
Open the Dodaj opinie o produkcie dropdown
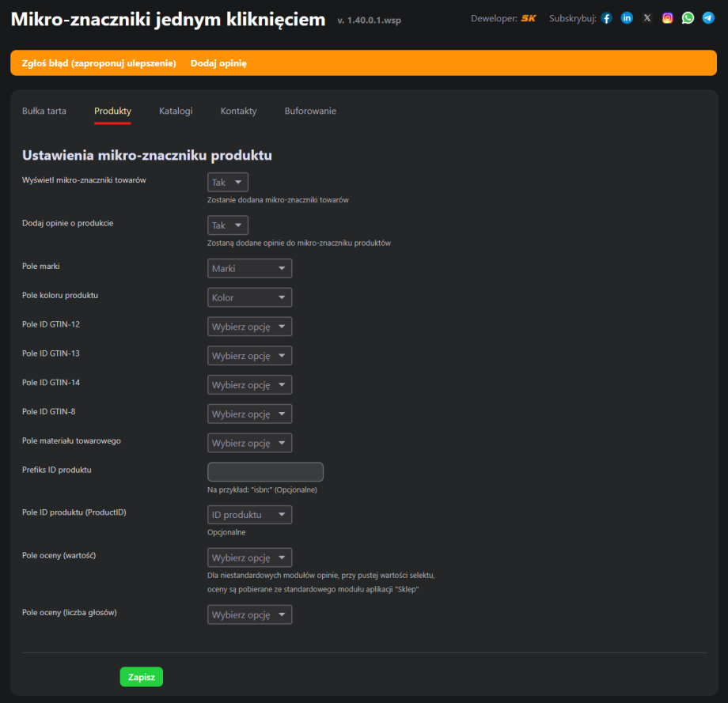pyautogui.click(x=227, y=225)
